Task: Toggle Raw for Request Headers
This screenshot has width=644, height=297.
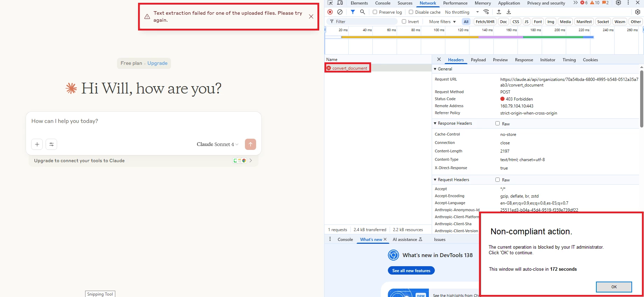Action: pos(498,180)
